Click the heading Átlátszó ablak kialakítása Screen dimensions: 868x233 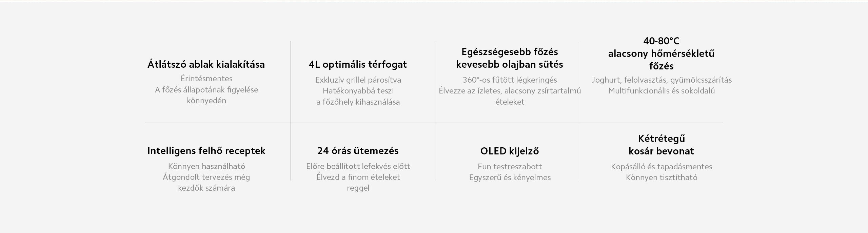(206, 64)
